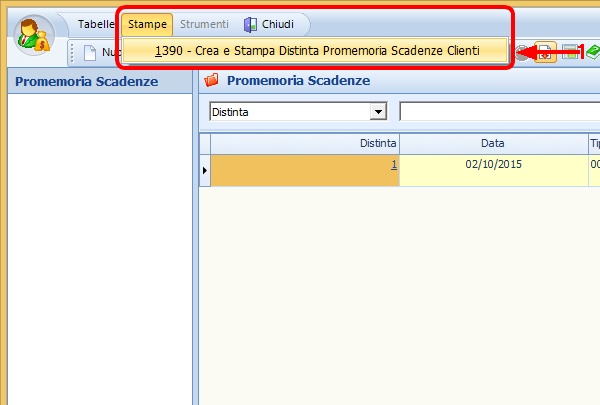Click the Distinta combo box field
Image resolution: width=600 pixels, height=405 pixels.
(289, 112)
